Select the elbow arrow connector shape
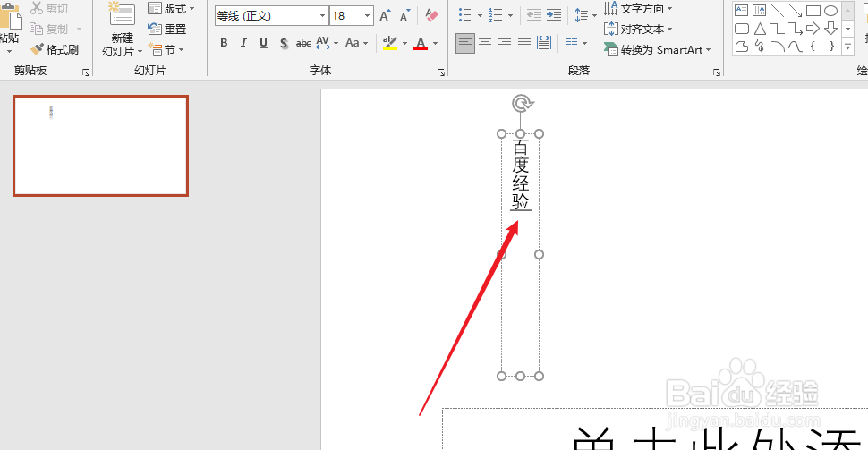868x450 pixels. 796,29
